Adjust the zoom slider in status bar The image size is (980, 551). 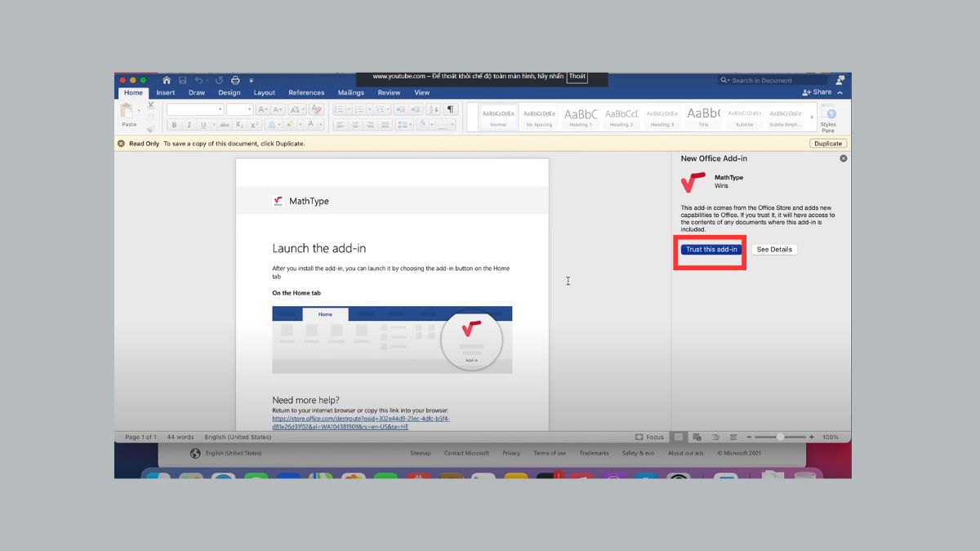(x=781, y=438)
